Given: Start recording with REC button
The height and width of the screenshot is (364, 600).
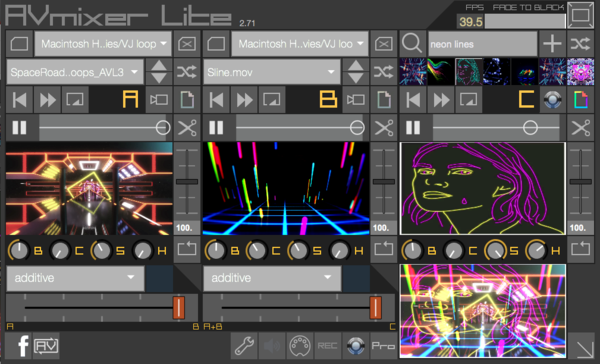Looking at the screenshot, I should tap(328, 346).
